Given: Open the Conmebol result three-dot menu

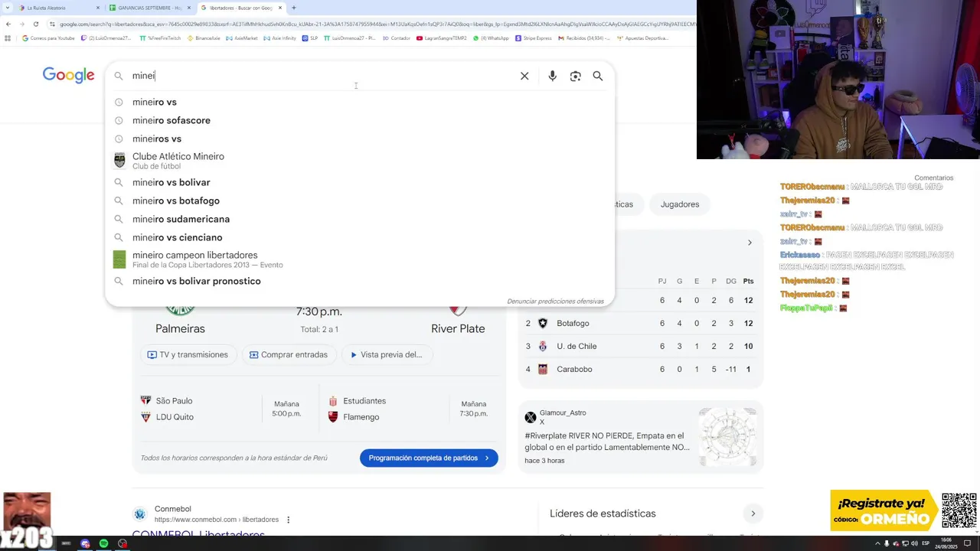Looking at the screenshot, I should [289, 520].
